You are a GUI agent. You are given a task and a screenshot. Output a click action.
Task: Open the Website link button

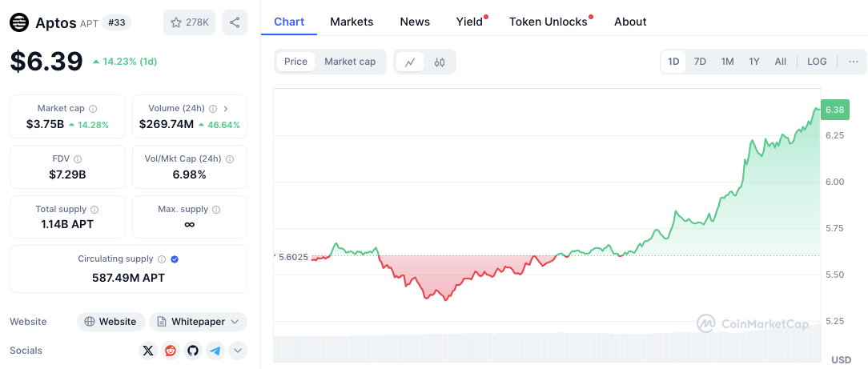click(111, 322)
